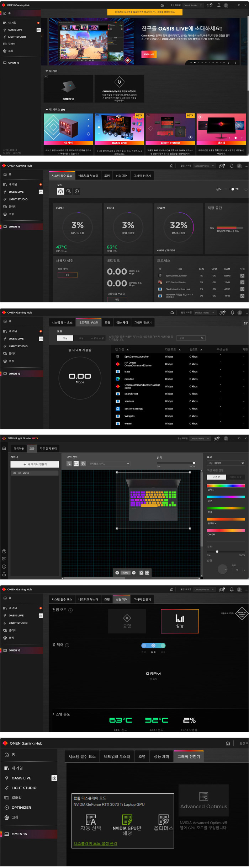
Task: Click the action icon on the ETD Control Center row
Action: point(242,282)
